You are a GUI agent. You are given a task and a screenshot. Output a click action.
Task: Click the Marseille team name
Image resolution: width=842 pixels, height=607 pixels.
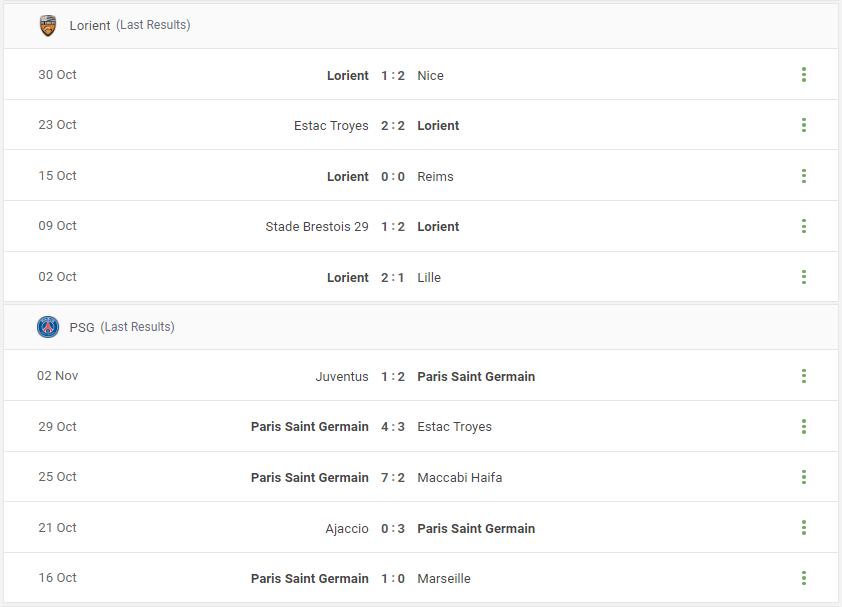pyautogui.click(x=444, y=579)
